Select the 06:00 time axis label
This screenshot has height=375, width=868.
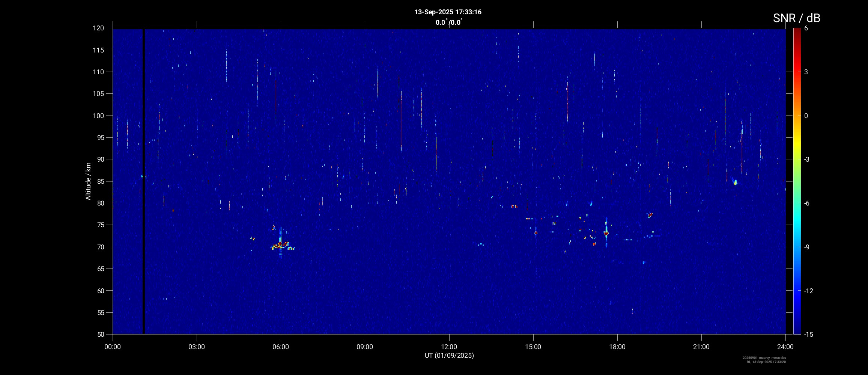click(281, 347)
